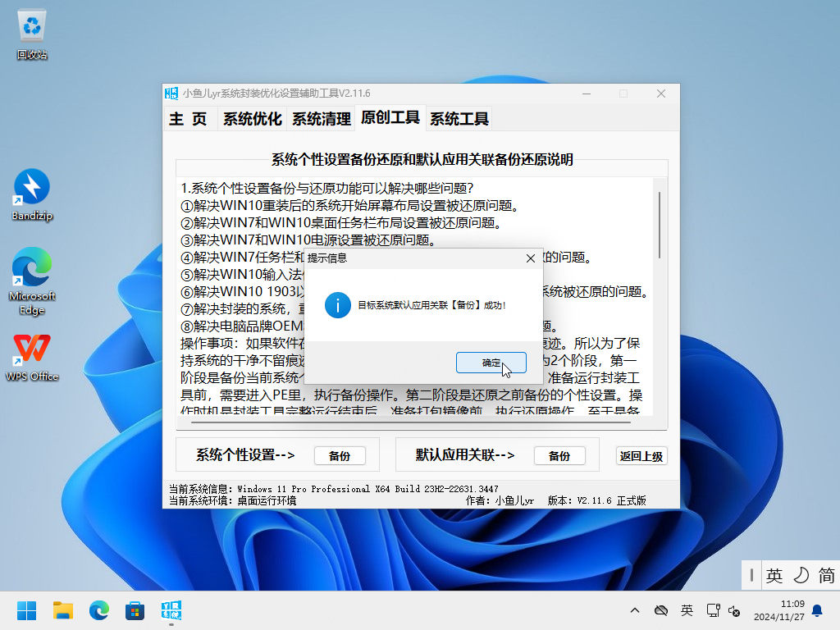Image resolution: width=840 pixels, height=630 pixels.
Task: Open File Explorer from the taskbar
Action: point(62,610)
